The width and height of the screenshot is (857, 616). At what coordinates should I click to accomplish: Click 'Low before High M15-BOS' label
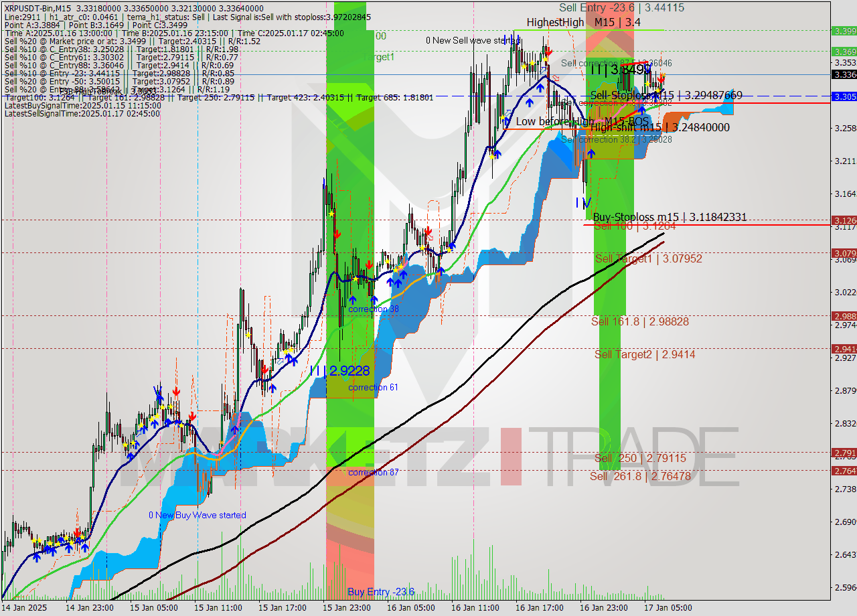coord(582,121)
